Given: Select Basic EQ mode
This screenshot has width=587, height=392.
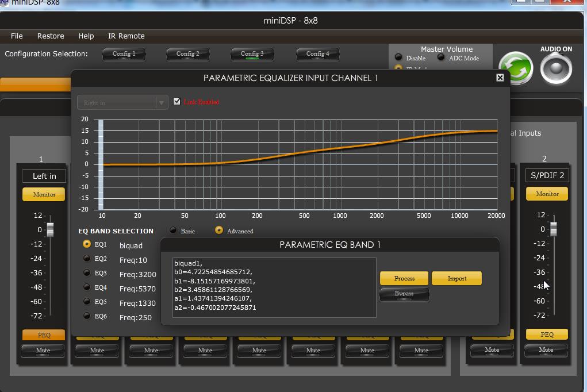Looking at the screenshot, I should (173, 230).
